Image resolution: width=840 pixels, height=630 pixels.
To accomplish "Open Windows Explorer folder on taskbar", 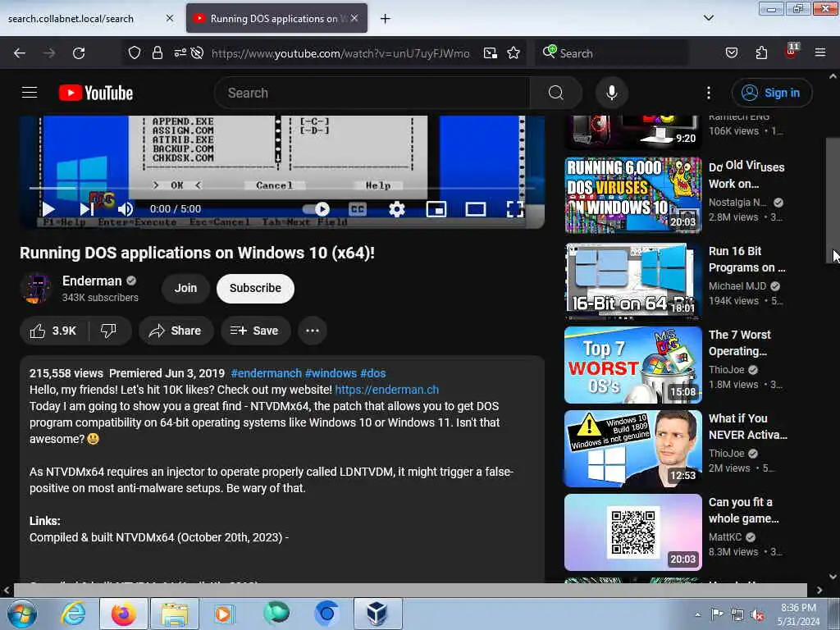I will [x=174, y=614].
